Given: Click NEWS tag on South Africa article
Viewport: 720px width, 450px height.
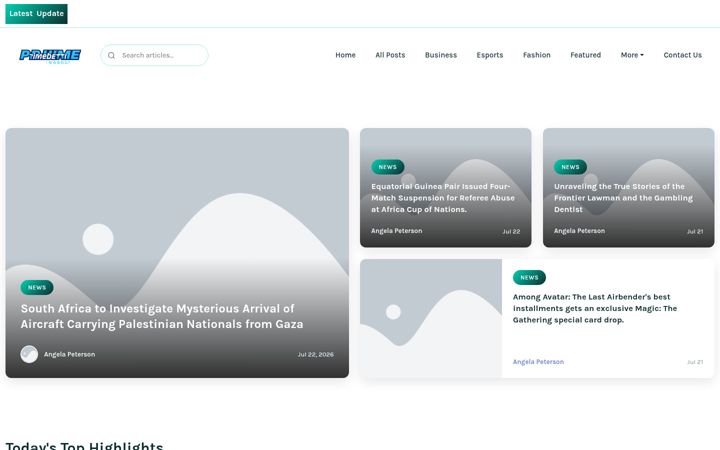Looking at the screenshot, I should 37,287.
